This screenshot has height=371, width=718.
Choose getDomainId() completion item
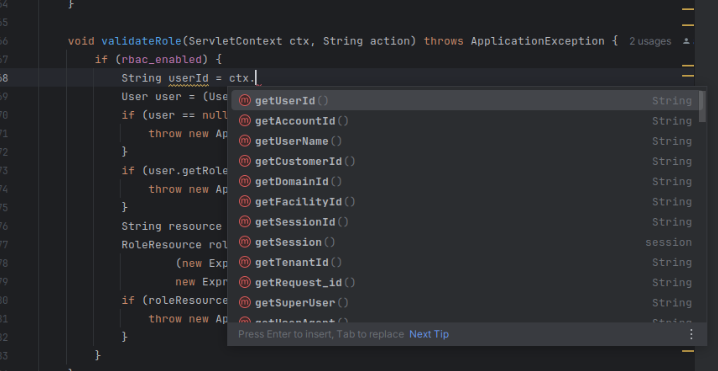[x=466, y=181]
